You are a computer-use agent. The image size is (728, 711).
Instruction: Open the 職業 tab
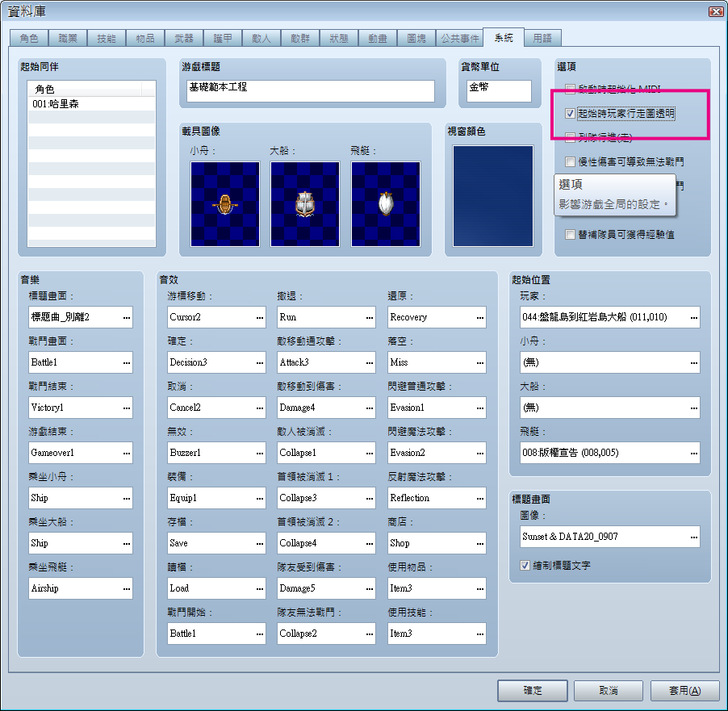pos(68,38)
